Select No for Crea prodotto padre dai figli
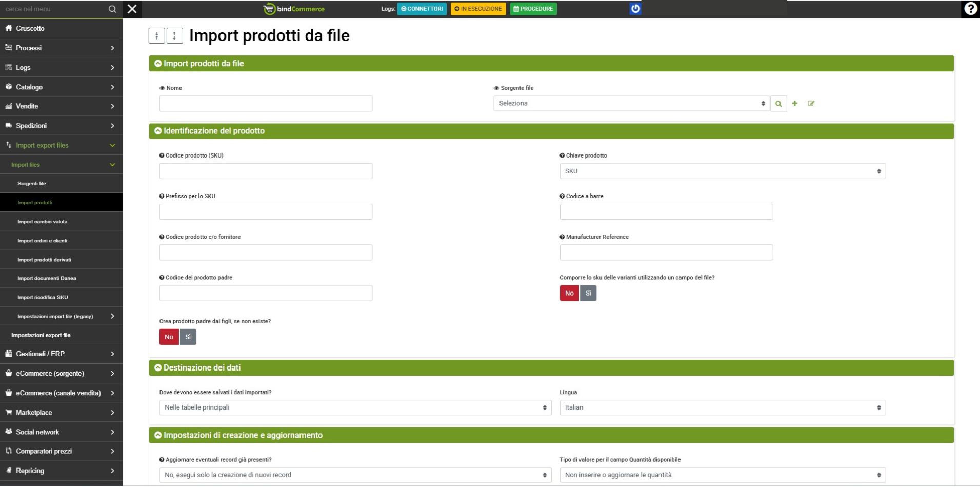The width and height of the screenshot is (980, 487). coord(169,337)
